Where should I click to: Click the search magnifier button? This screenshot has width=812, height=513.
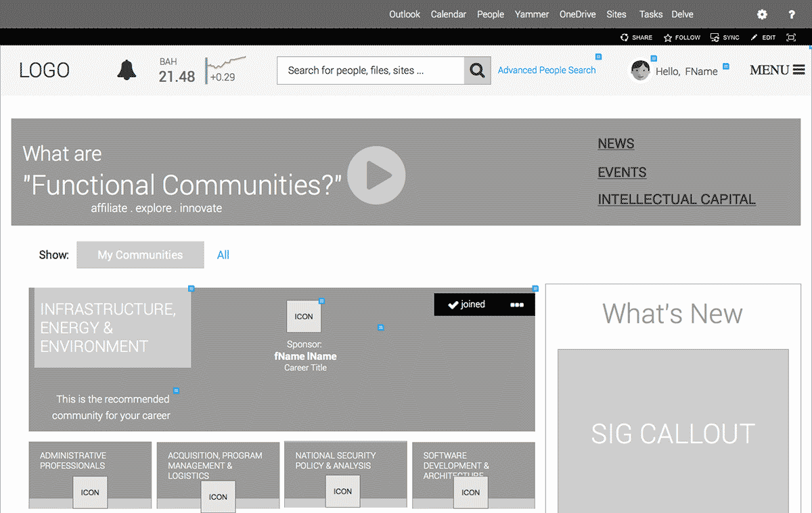pyautogui.click(x=477, y=70)
